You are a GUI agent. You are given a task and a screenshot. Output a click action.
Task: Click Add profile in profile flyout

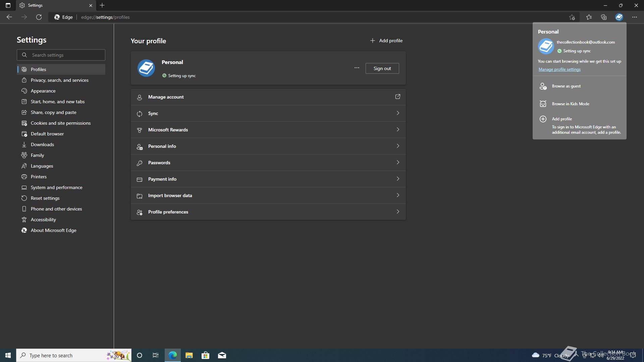[580, 125]
